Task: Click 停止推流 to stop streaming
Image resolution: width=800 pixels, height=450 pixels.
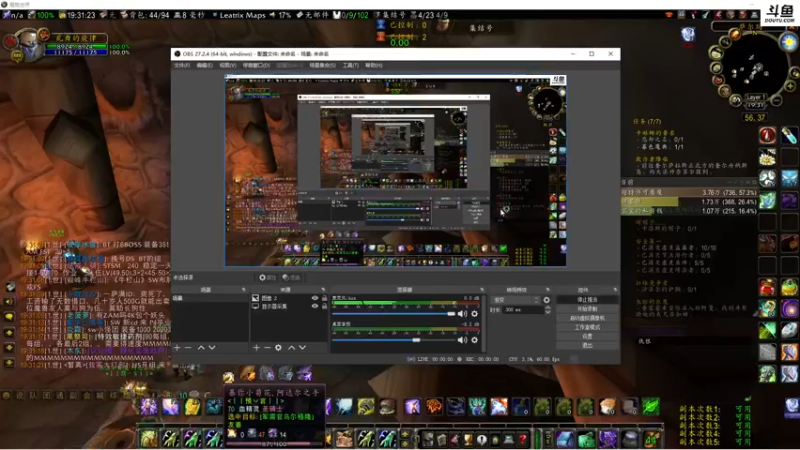Action: point(587,299)
